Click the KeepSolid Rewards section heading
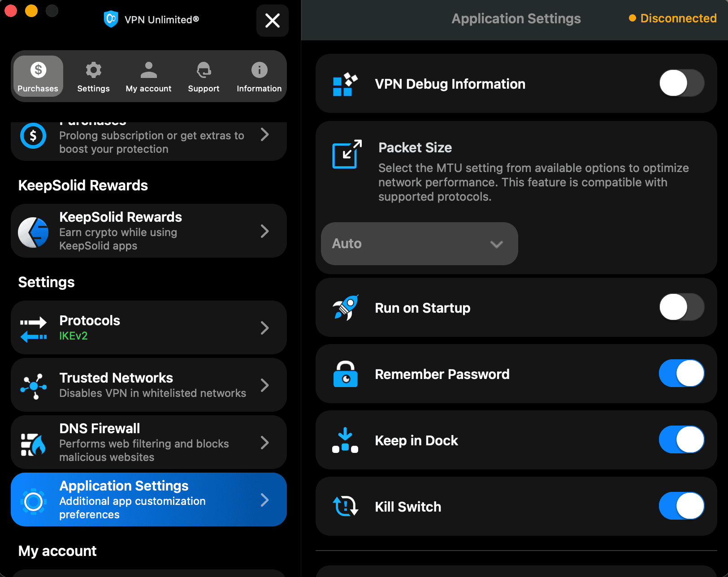This screenshot has width=728, height=577. [x=83, y=185]
